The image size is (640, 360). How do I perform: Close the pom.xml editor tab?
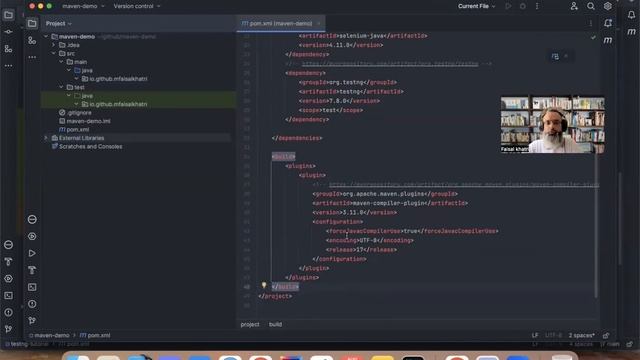point(319,24)
